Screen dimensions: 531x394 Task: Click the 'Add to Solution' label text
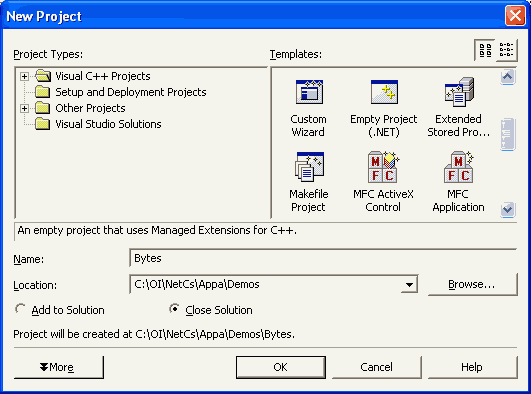pos(68,310)
